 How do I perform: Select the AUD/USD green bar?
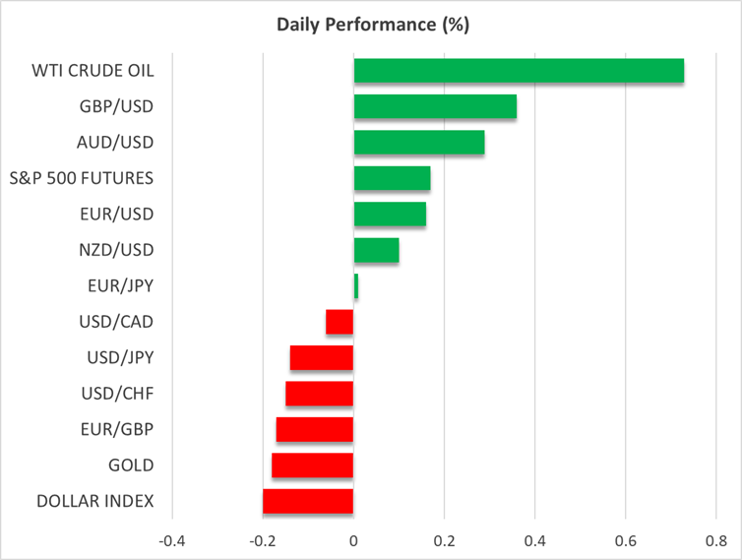pos(419,143)
